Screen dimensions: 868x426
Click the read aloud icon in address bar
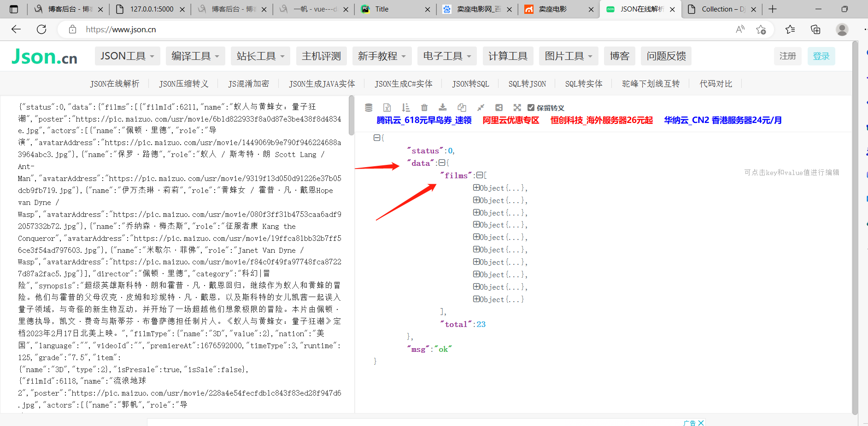[x=740, y=29]
